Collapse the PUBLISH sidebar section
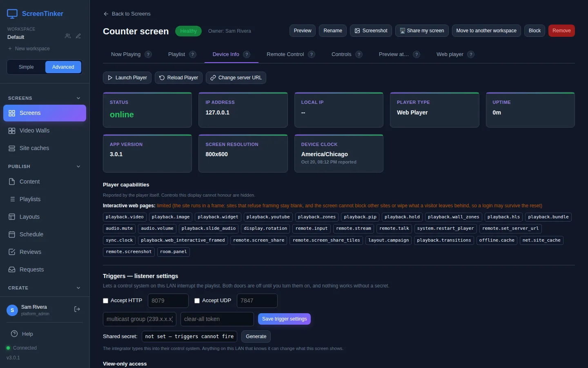 [x=78, y=166]
